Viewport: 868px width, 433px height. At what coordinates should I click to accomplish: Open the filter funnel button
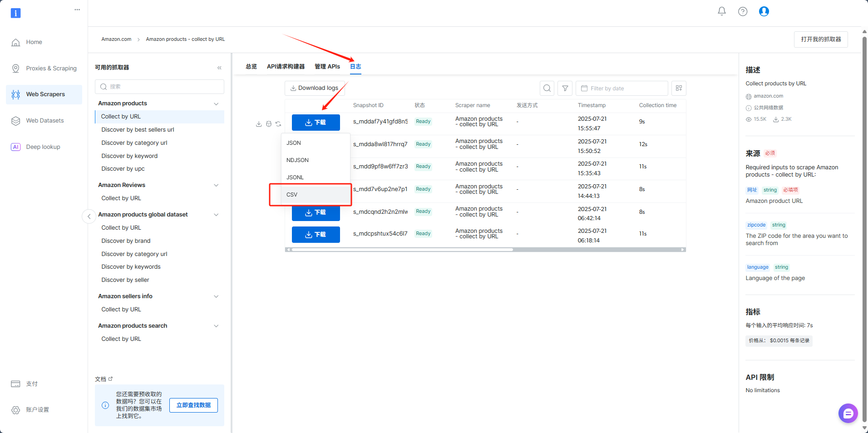coord(565,88)
